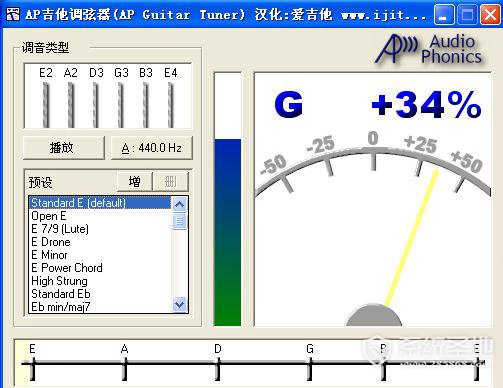Select the E2 string icon
This screenshot has width=503, height=388.
(x=46, y=105)
